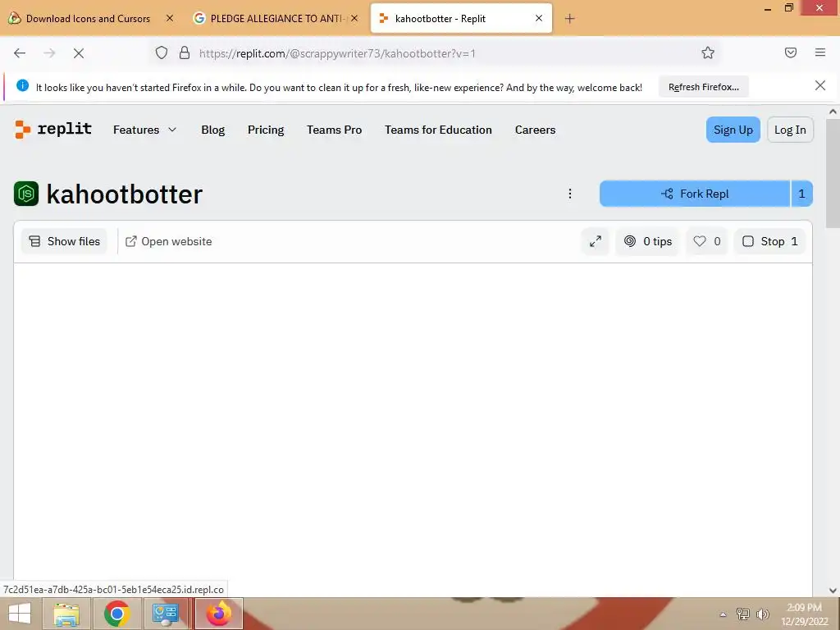Image resolution: width=840 pixels, height=630 pixels.
Task: Send tips via 0 tips button
Action: pyautogui.click(x=648, y=242)
